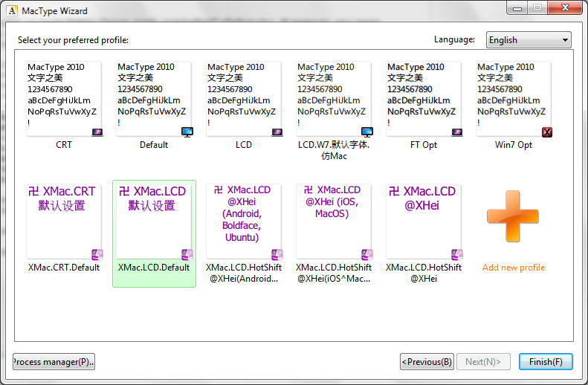Minimize the MacType Wizard window
Image resolution: width=588 pixels, height=385 pixels.
[517, 7]
